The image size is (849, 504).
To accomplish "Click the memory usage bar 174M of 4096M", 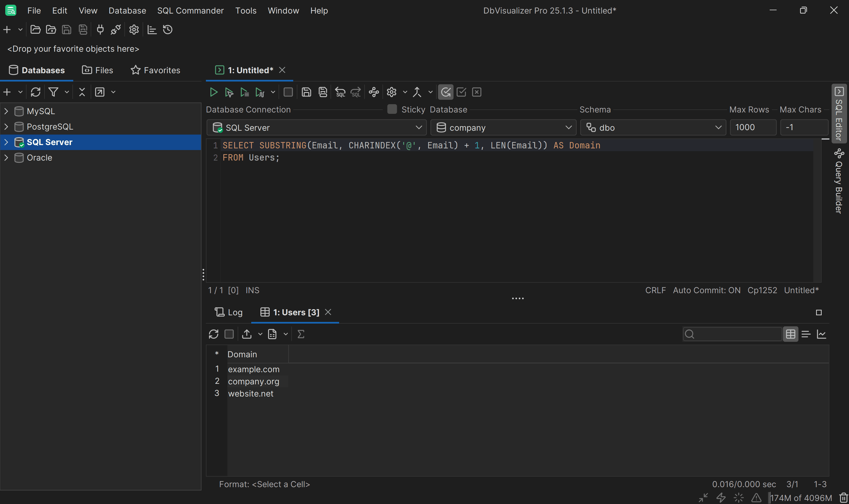I will click(x=801, y=498).
